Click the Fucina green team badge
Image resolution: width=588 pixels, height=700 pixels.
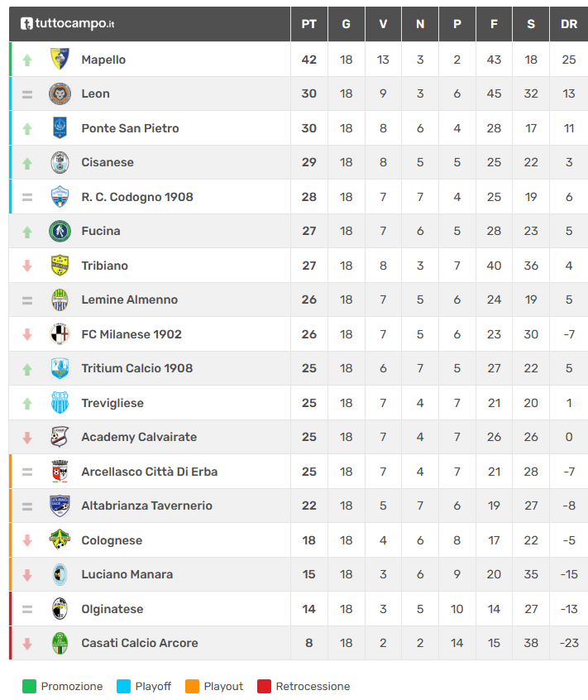[60, 231]
